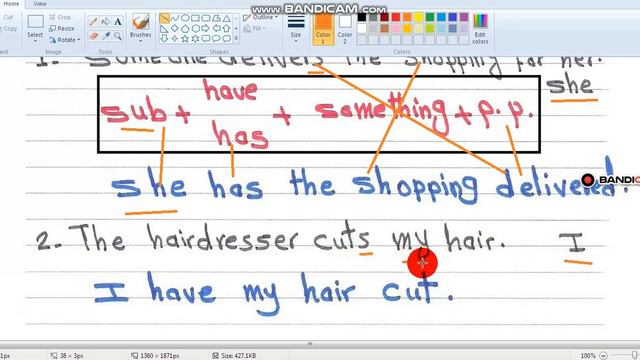
Task: Select the Text tool
Action: coord(118,21)
